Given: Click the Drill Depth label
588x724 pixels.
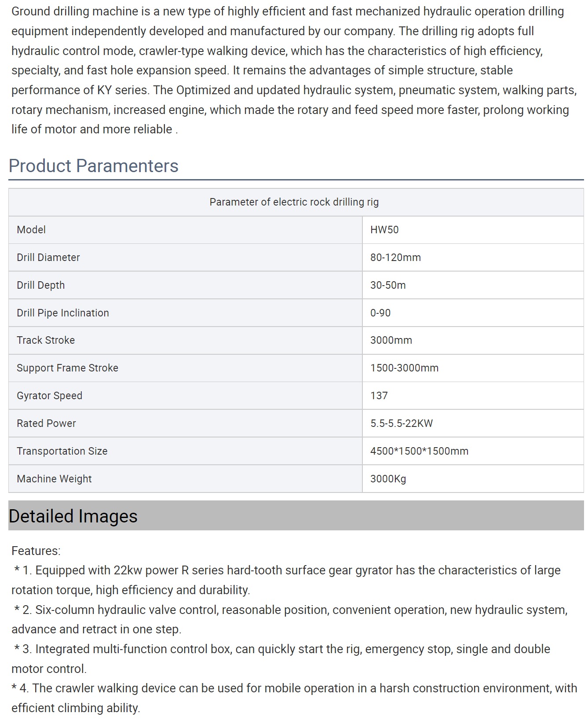Looking at the screenshot, I should tap(41, 285).
